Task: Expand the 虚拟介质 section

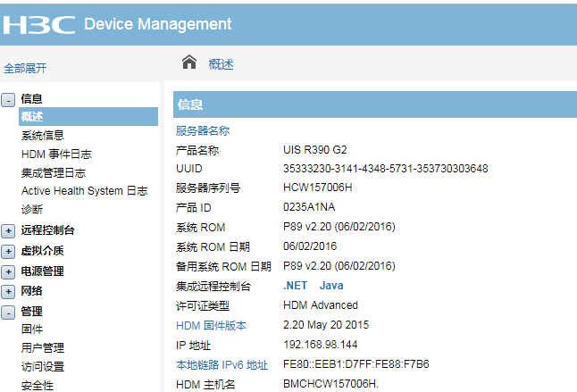Action: point(8,251)
